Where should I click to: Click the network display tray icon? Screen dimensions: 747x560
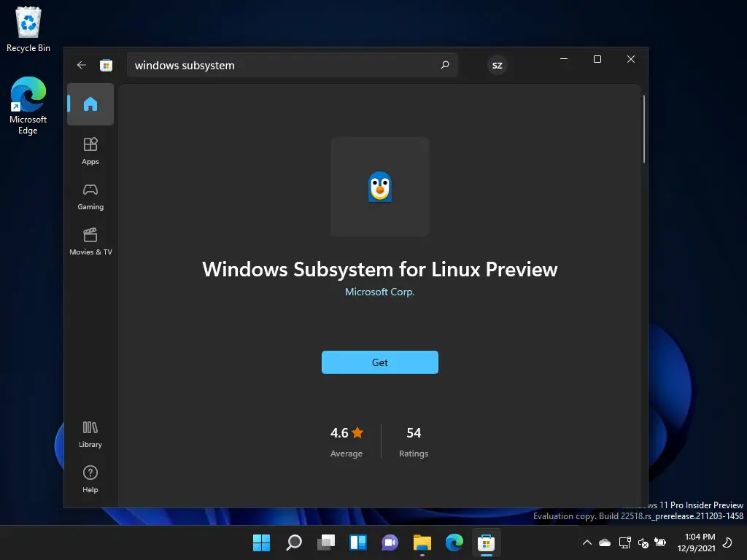[x=624, y=542]
